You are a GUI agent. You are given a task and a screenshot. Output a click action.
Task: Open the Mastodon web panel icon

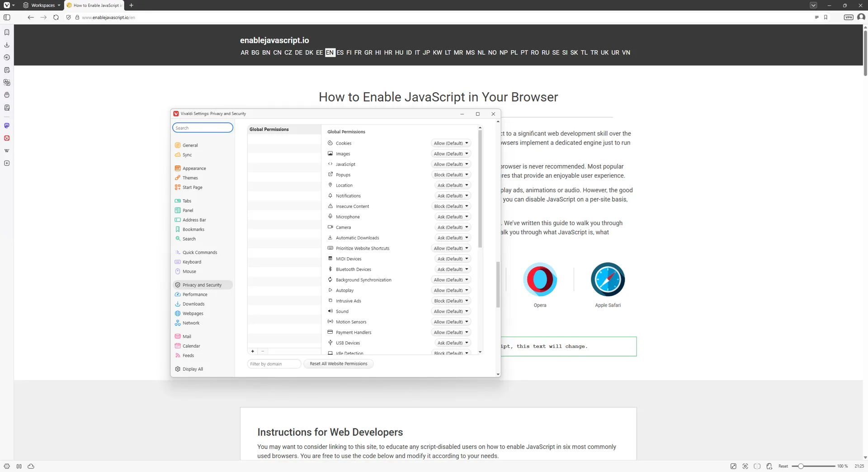click(x=7, y=126)
